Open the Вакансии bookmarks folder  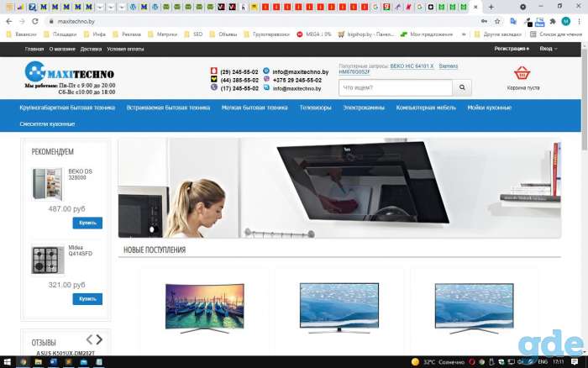tap(22, 34)
